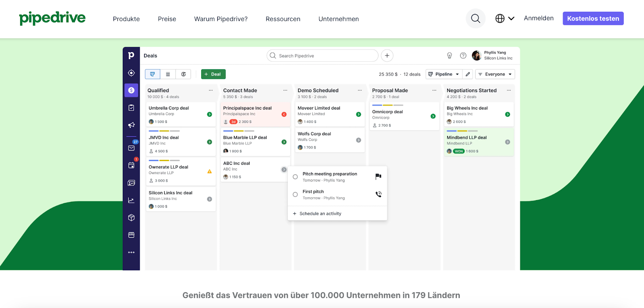
Task: Click the Kostenlos testen button
Action: point(593,19)
